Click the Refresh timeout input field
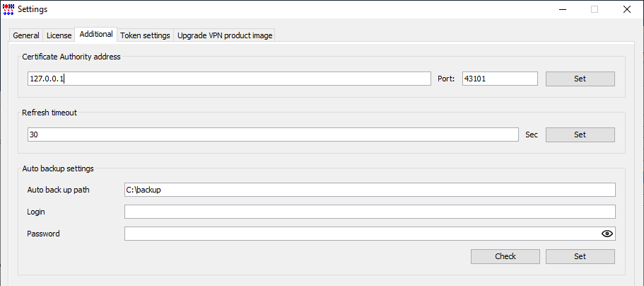 click(x=273, y=135)
